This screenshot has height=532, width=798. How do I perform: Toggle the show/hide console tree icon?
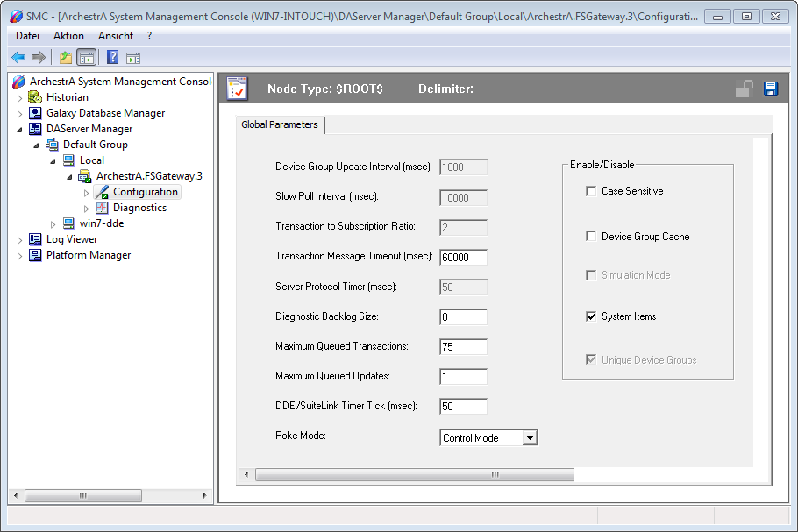86,58
